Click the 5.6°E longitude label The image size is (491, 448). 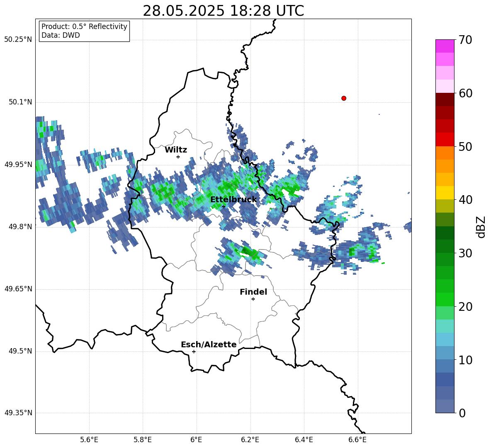(x=89, y=440)
